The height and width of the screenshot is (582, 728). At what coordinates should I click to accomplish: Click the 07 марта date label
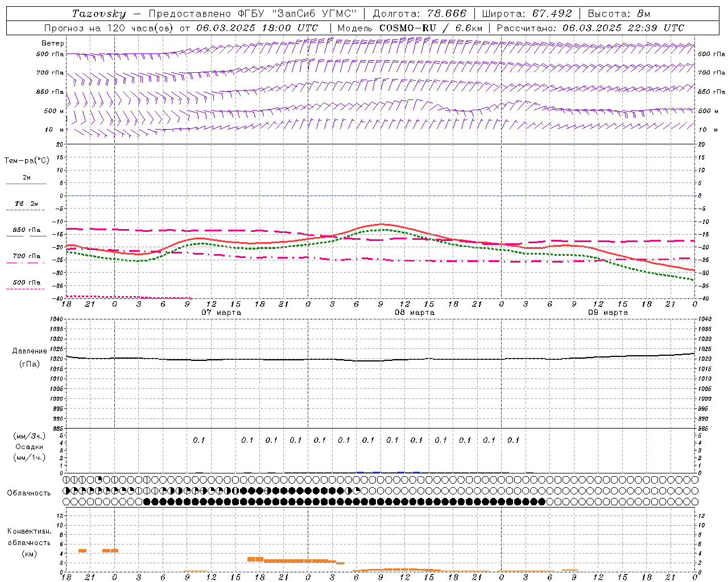[221, 313]
